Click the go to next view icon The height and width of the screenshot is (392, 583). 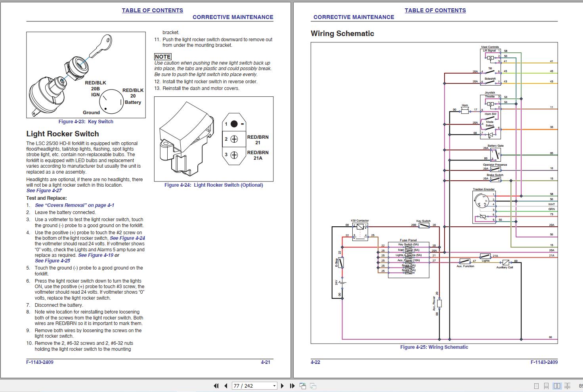click(x=313, y=386)
